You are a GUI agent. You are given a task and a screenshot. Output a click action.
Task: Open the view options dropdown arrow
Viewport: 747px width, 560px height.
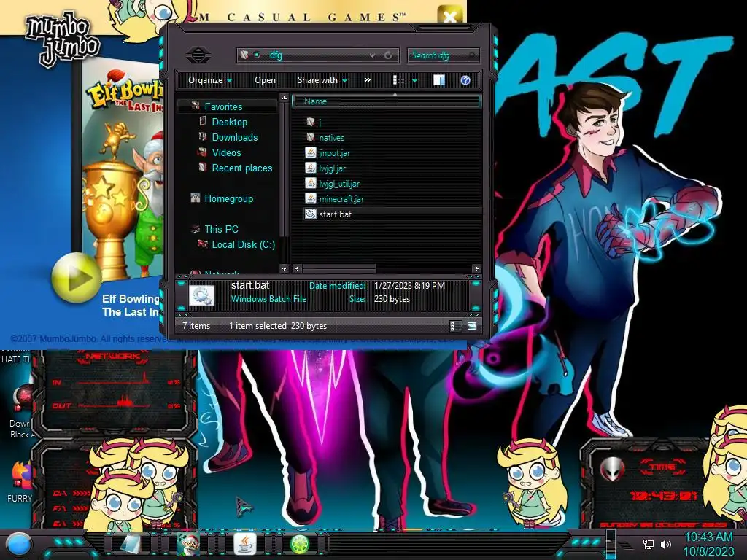(x=414, y=80)
